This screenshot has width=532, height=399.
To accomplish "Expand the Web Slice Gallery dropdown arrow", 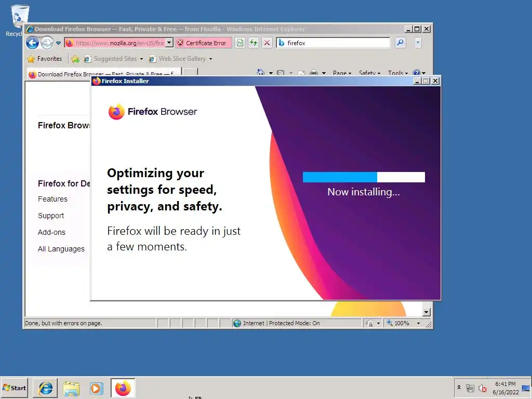I will (x=211, y=59).
